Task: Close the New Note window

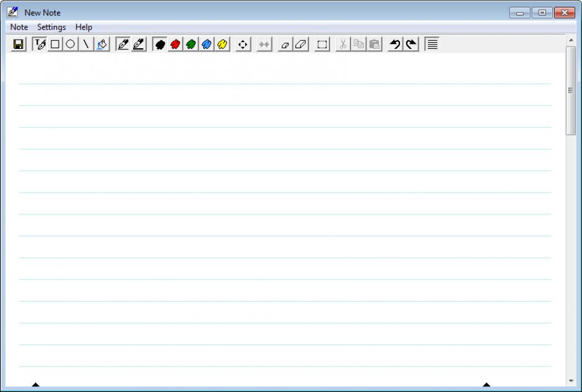Action: tap(565, 13)
